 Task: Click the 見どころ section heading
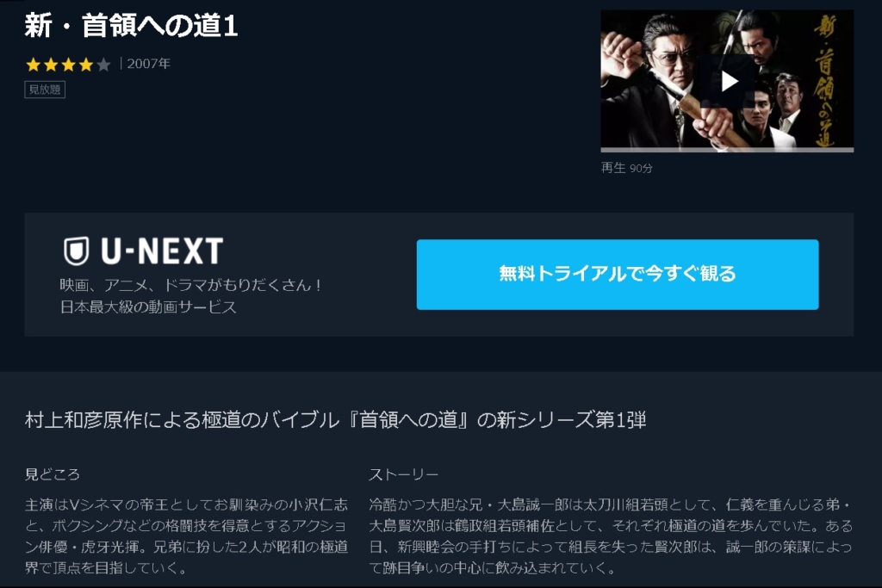[53, 474]
